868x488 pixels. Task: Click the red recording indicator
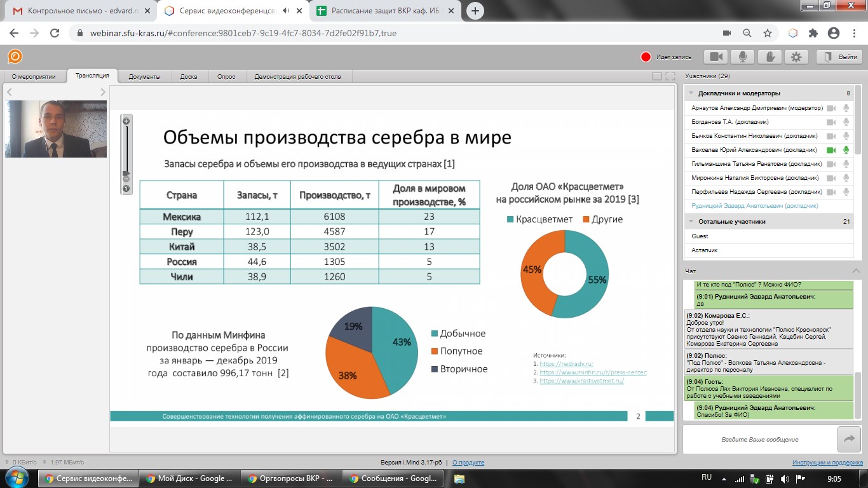[646, 57]
